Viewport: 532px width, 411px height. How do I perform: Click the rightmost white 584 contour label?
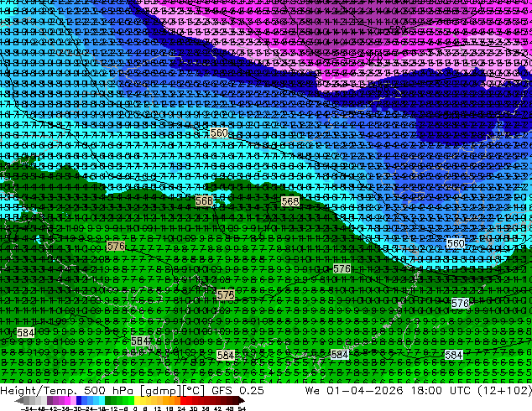point(454,355)
